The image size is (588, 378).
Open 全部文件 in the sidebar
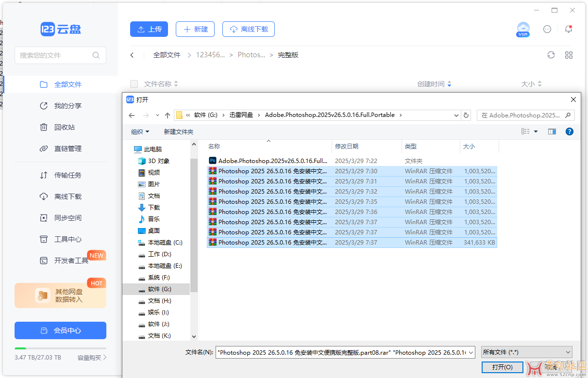click(x=61, y=84)
